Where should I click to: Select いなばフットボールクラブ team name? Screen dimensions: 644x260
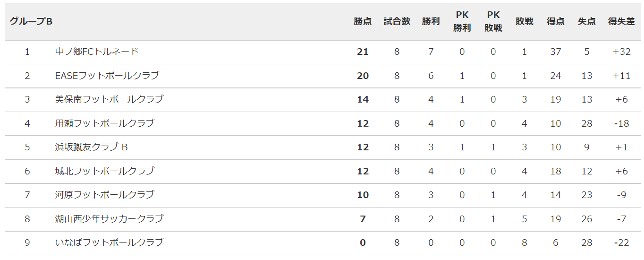(109, 243)
